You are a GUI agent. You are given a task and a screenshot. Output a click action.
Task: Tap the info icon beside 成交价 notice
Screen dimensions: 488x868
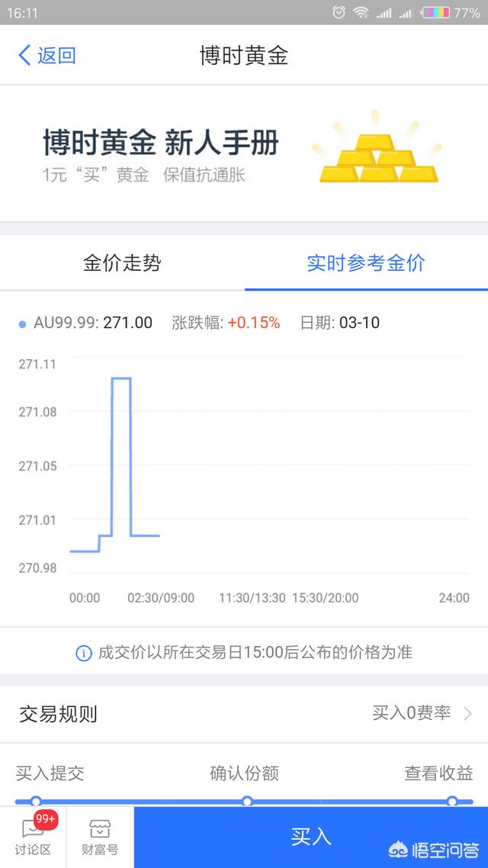click(84, 653)
